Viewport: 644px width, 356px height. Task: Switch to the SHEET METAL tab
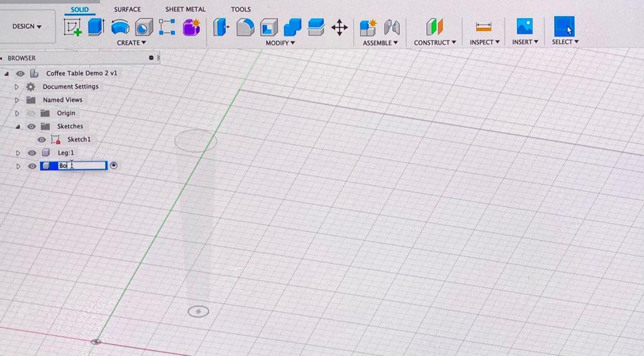point(186,9)
